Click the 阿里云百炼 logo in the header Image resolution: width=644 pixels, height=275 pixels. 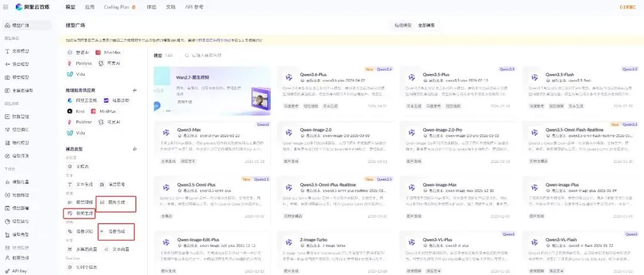(x=32, y=7)
